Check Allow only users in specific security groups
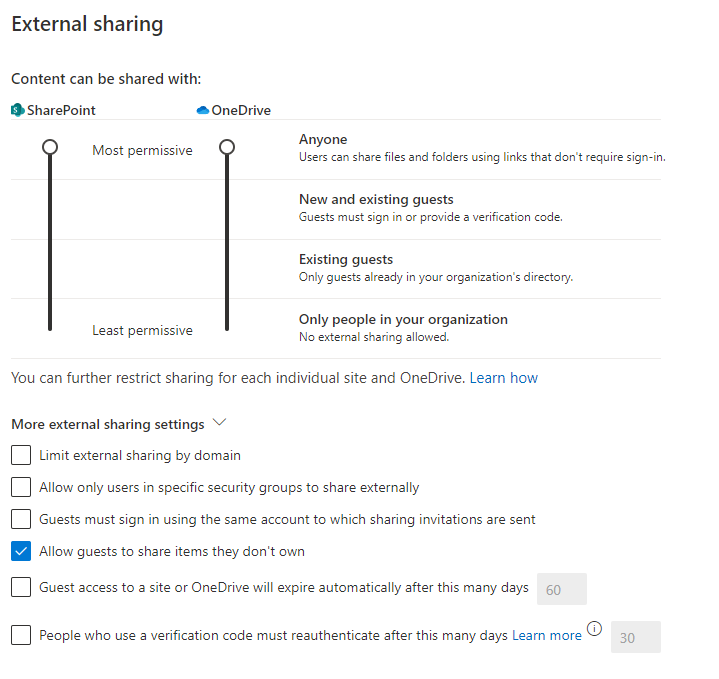 pos(21,487)
